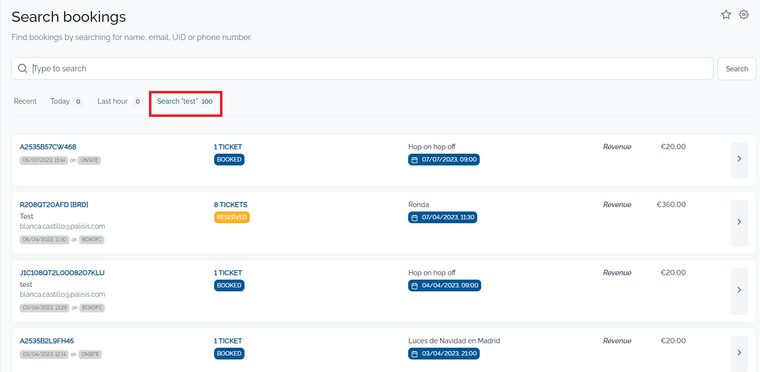
Task: Click the Ronda product name
Action: pos(419,205)
